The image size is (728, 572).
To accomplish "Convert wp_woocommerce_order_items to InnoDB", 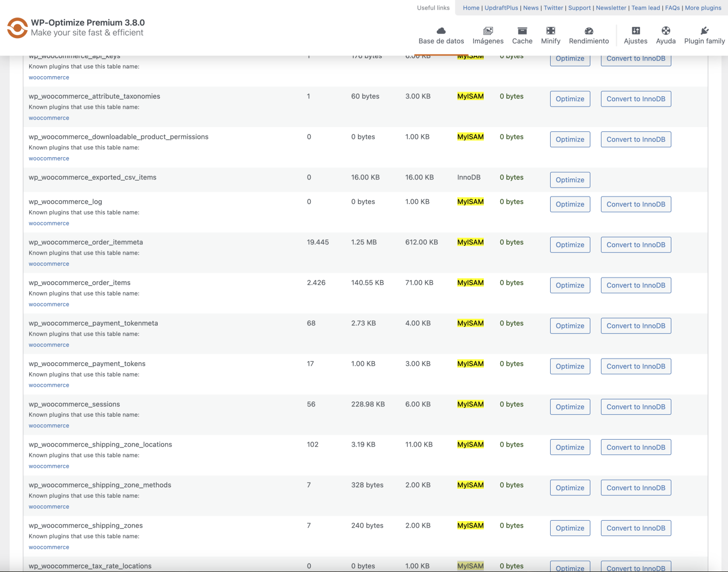I will [x=636, y=285].
